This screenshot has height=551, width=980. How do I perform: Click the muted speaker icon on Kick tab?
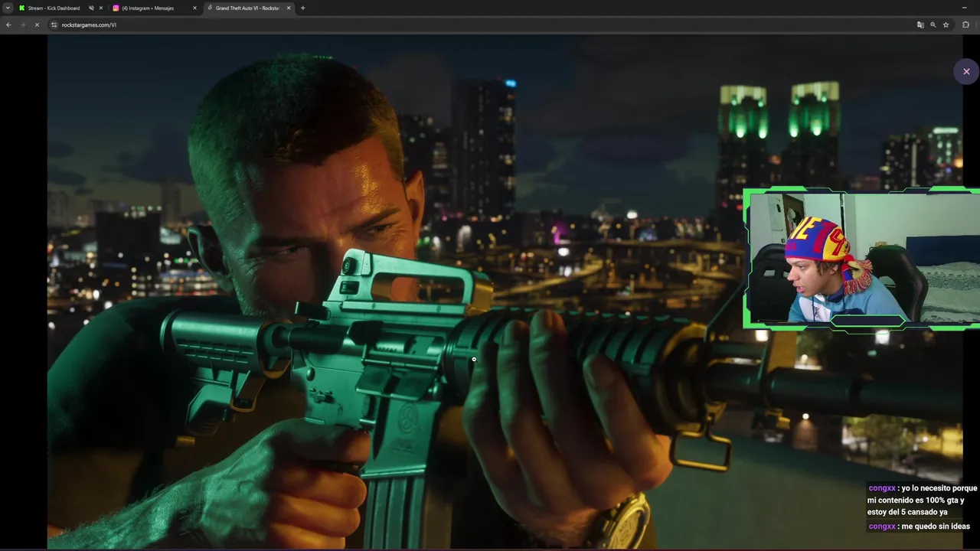point(91,8)
